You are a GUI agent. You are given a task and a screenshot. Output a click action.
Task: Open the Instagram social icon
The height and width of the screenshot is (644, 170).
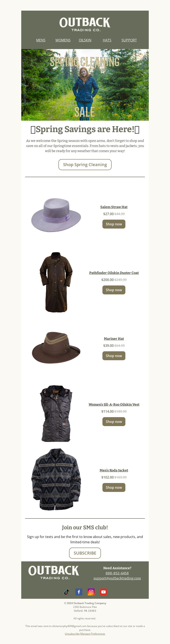(91, 592)
